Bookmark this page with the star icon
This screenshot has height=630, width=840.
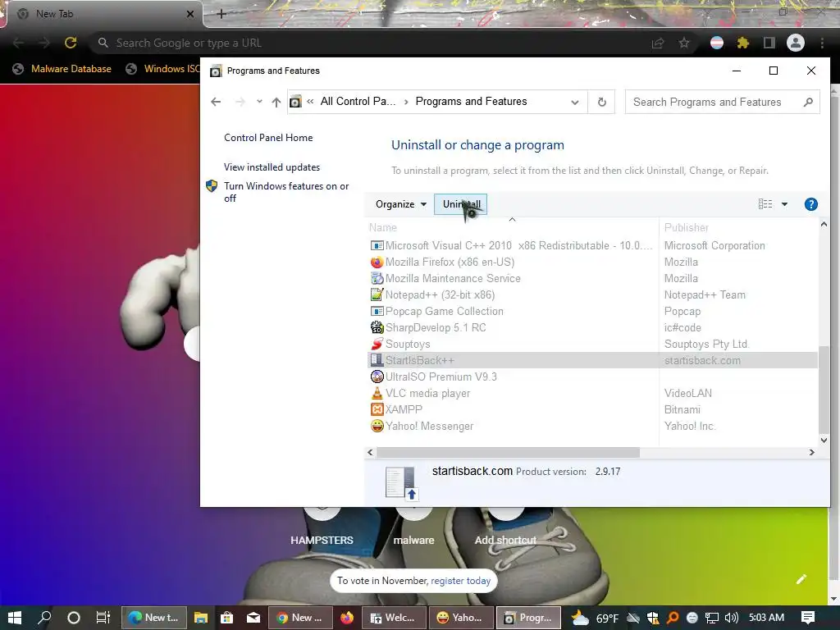pyautogui.click(x=684, y=43)
